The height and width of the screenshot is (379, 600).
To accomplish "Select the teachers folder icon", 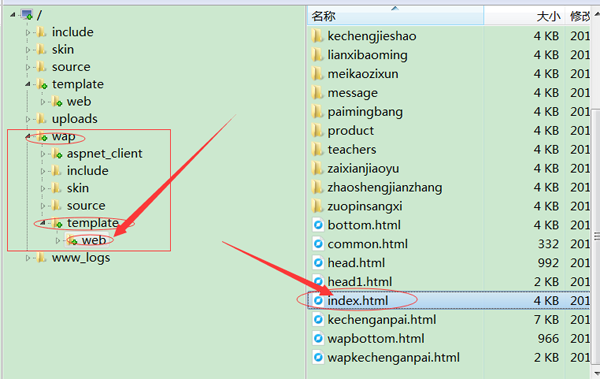I will click(x=317, y=149).
